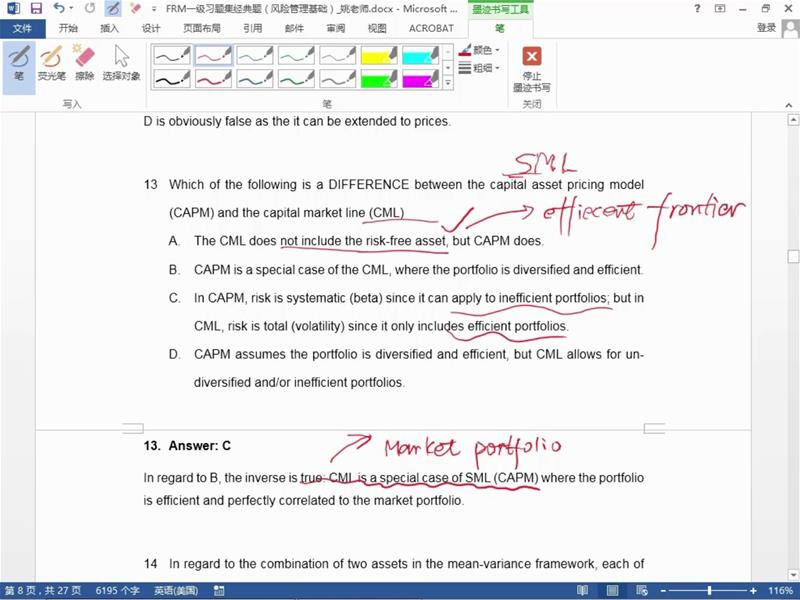The height and width of the screenshot is (600, 800).
Task: Click the 116% zoom level button
Action: (x=780, y=591)
